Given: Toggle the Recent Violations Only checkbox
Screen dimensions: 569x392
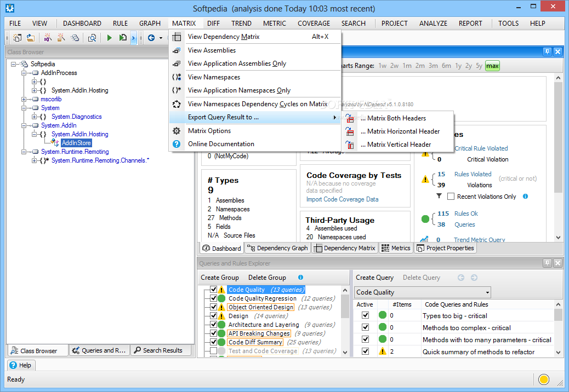Looking at the screenshot, I should 451,197.
